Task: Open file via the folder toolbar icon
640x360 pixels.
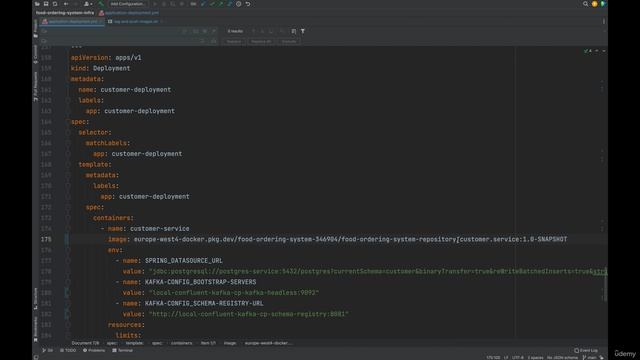Action: pos(37,4)
